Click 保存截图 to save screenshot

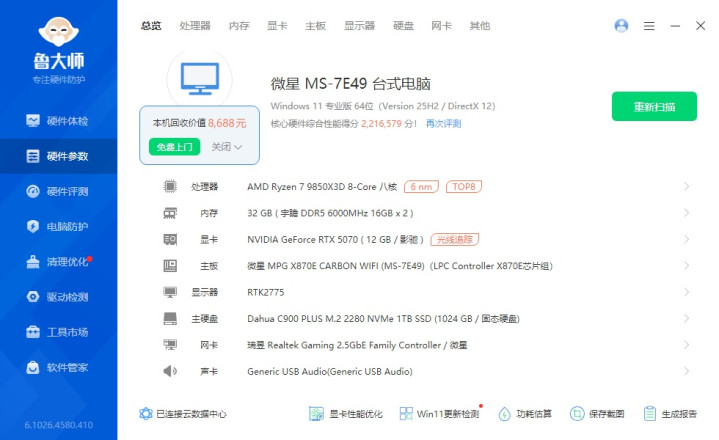click(597, 414)
